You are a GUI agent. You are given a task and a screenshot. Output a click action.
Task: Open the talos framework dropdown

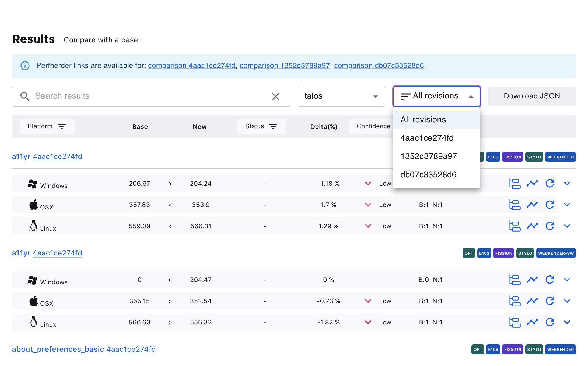[341, 96]
